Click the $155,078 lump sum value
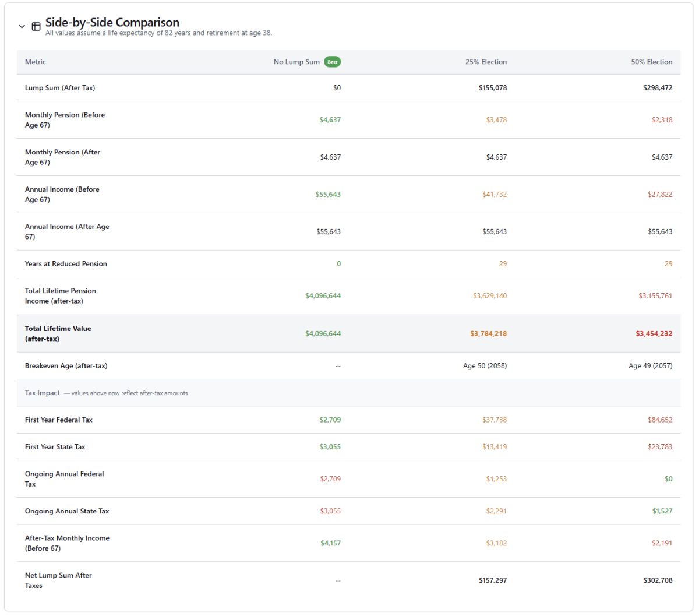Viewport: 699px width, 616px height. point(493,88)
